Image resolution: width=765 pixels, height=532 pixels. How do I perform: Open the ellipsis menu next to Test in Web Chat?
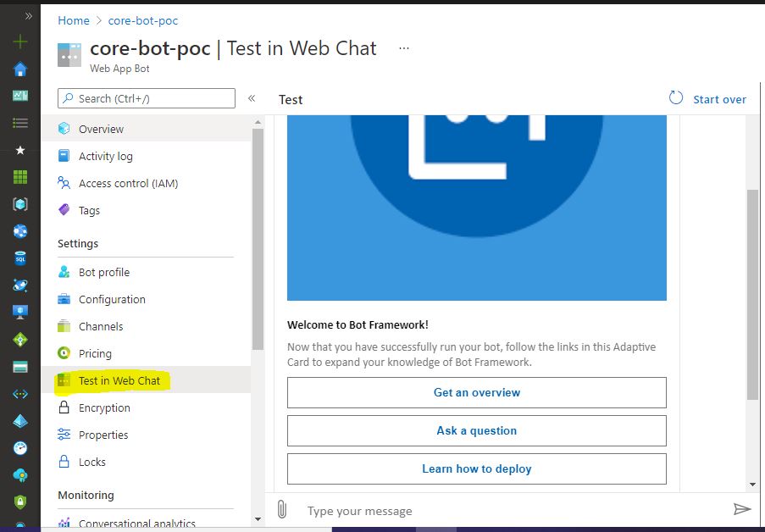point(404,49)
